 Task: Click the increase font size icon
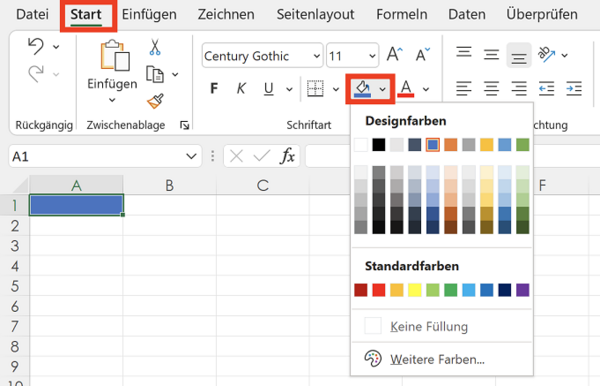(394, 55)
